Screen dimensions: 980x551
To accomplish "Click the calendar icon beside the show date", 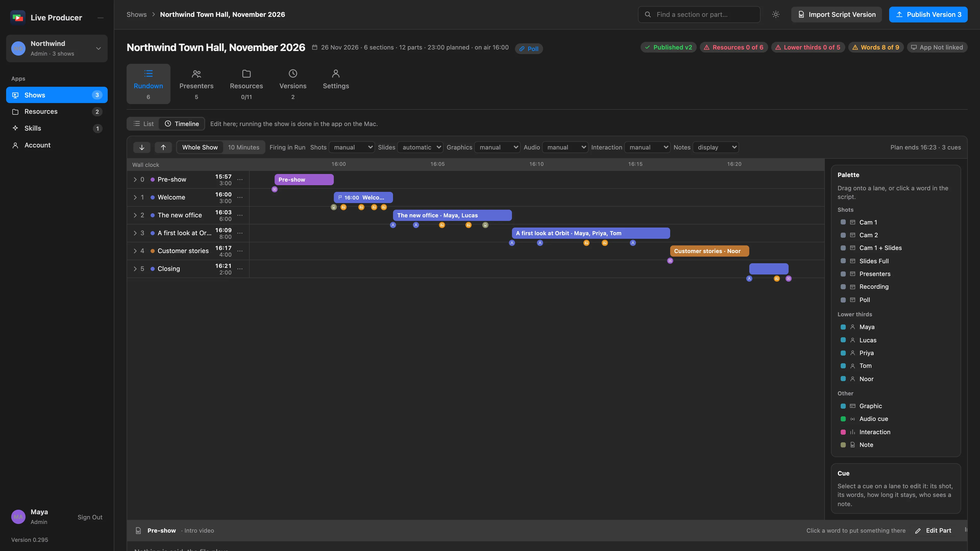I will [315, 47].
